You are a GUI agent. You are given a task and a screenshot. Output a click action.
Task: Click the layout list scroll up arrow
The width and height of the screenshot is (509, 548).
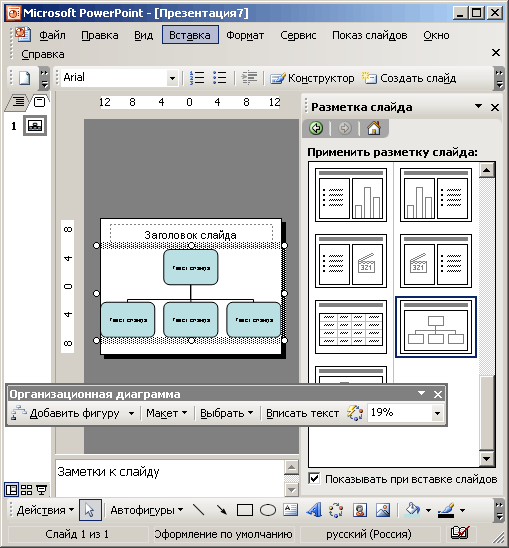487,171
